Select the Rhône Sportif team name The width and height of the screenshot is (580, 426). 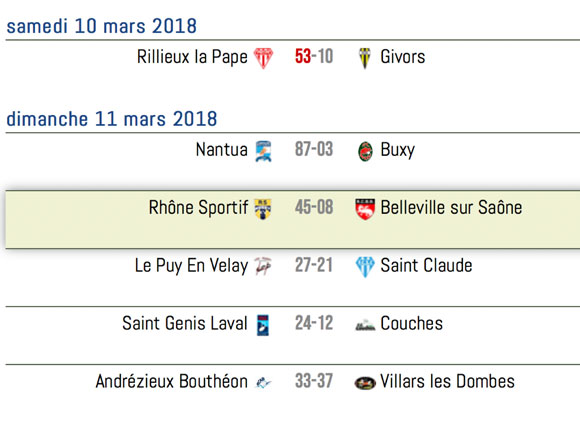pyautogui.click(x=198, y=208)
